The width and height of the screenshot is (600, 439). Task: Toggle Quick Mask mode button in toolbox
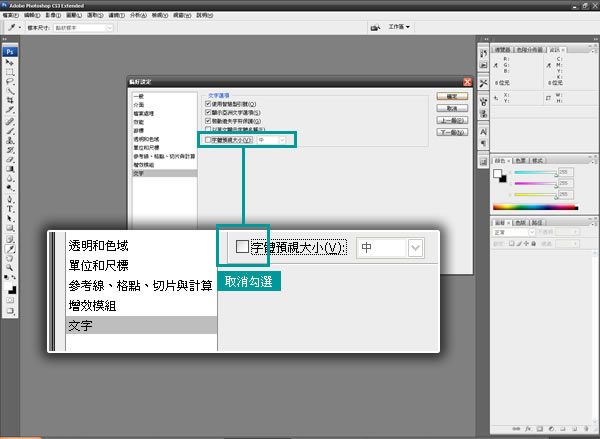point(10,300)
